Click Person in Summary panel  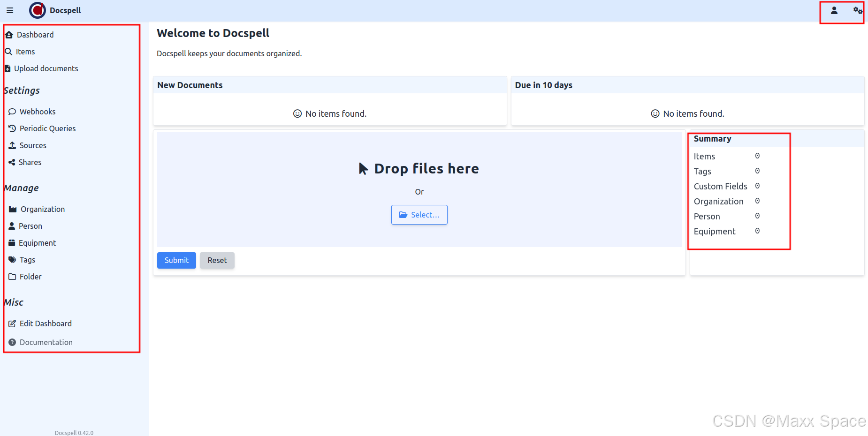(707, 217)
